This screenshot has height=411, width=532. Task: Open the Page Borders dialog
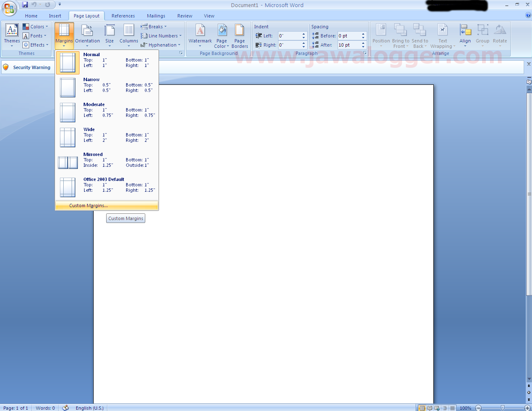[x=240, y=36]
